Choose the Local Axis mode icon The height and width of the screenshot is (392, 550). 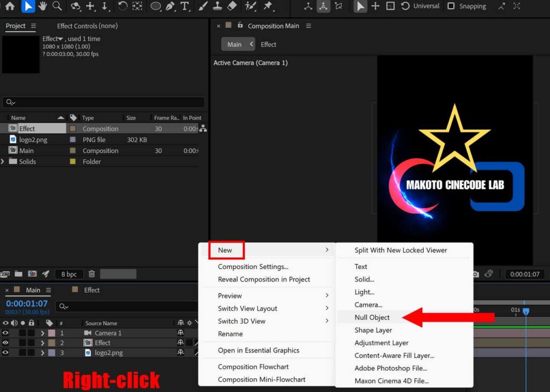pyautogui.click(x=308, y=6)
